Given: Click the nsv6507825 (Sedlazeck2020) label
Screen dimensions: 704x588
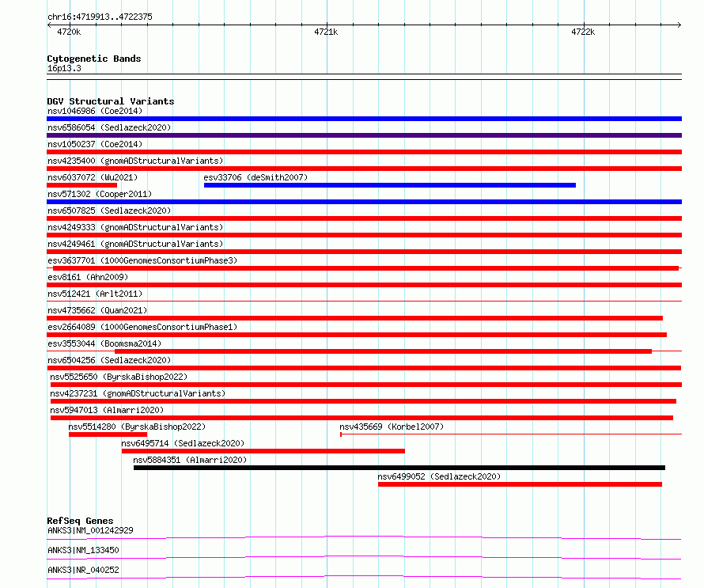Looking at the screenshot, I should coord(109,211).
